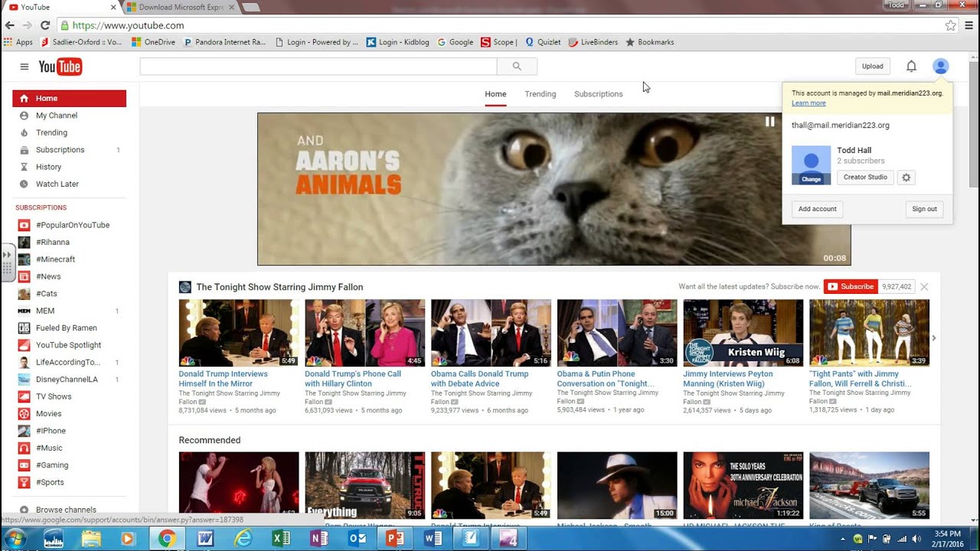Image resolution: width=980 pixels, height=551 pixels.
Task: Open PowerPoint from the taskbar
Action: click(395, 539)
